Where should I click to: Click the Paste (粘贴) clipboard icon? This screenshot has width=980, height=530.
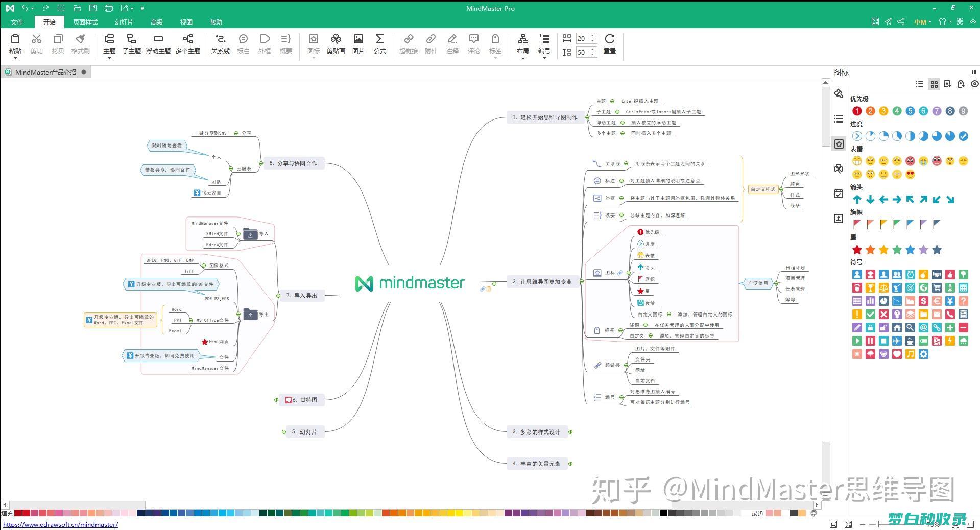(x=15, y=39)
